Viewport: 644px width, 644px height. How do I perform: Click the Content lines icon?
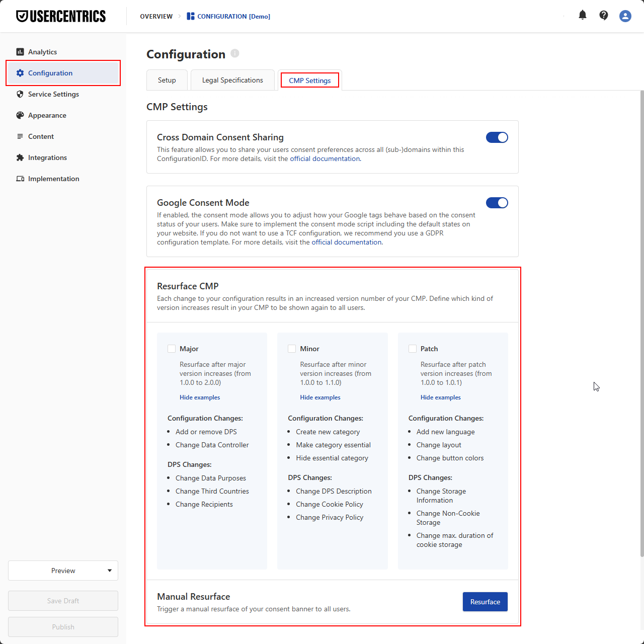pos(20,136)
